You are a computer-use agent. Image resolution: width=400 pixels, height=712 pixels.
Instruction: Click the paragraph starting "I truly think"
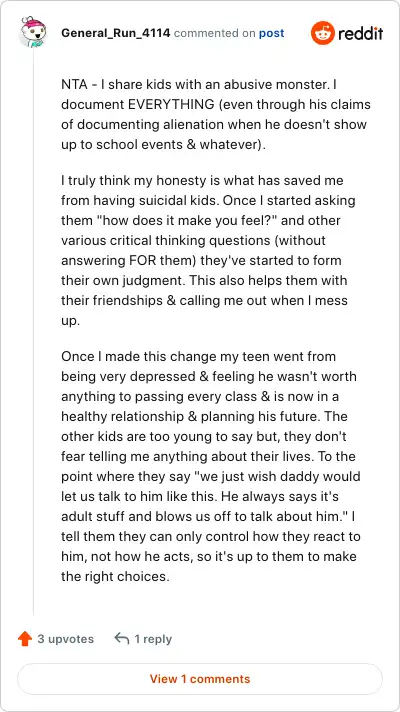point(208,250)
